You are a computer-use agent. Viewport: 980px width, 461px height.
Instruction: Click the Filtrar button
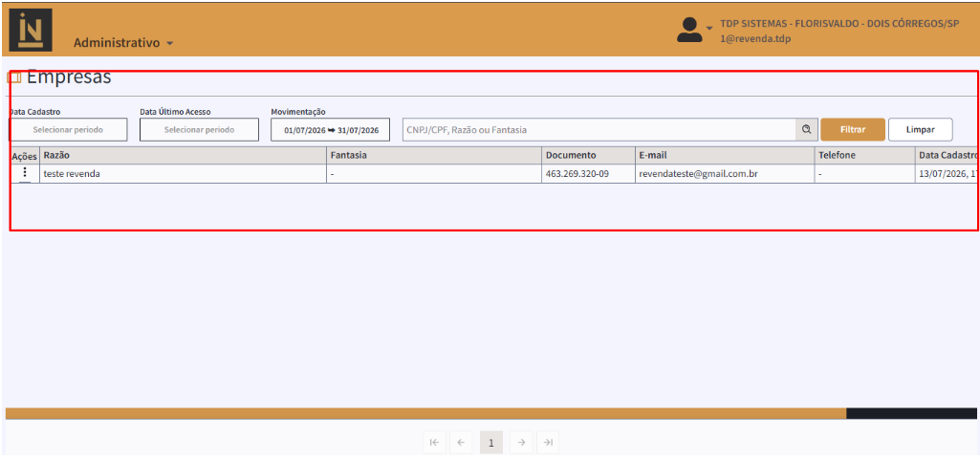[853, 130]
